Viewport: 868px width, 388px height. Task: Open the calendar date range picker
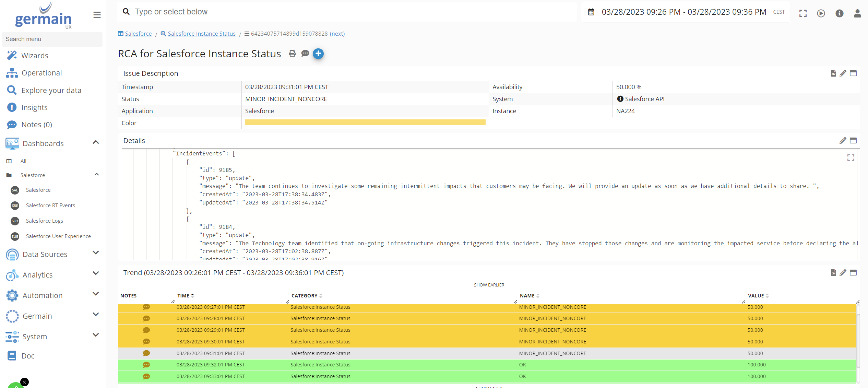(x=591, y=12)
